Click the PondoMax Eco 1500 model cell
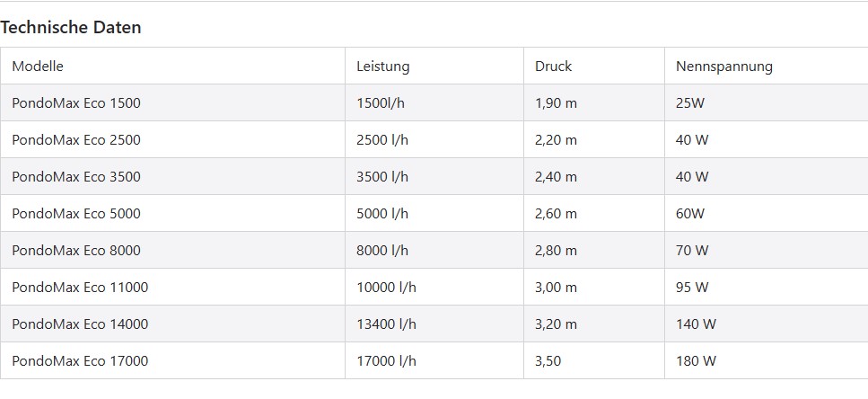Viewport: 868px width, 399px height. (x=76, y=103)
